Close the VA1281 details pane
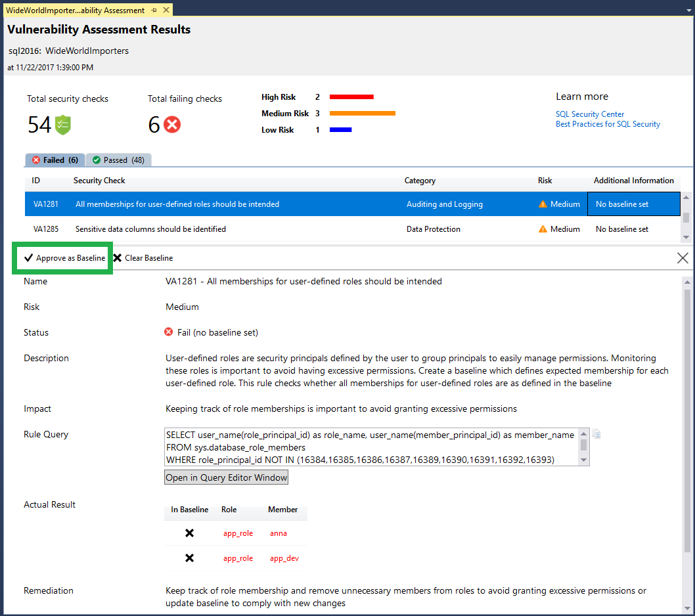This screenshot has height=616, width=695. tap(682, 258)
